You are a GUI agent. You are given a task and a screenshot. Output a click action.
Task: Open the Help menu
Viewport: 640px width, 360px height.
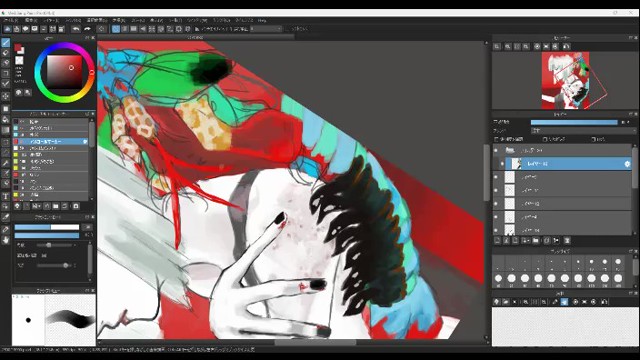[262, 20]
